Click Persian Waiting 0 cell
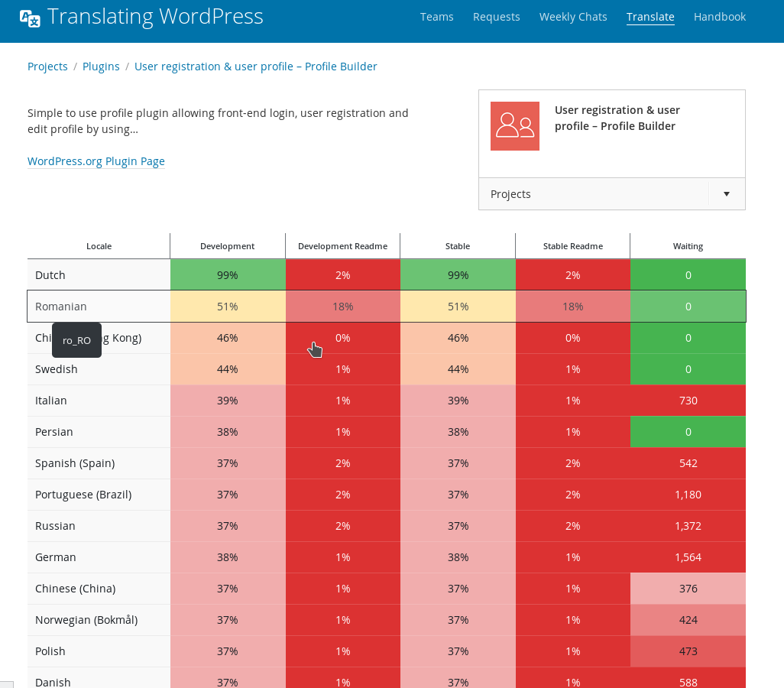This screenshot has height=688, width=784. (688, 432)
